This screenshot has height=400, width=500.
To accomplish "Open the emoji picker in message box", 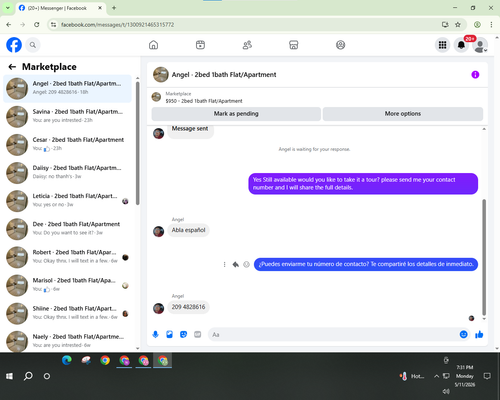I will (463, 334).
